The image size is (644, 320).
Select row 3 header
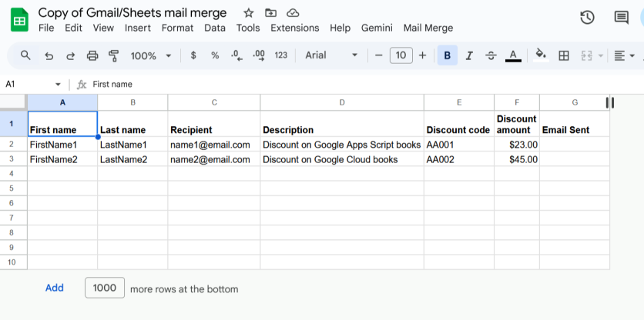point(14,158)
